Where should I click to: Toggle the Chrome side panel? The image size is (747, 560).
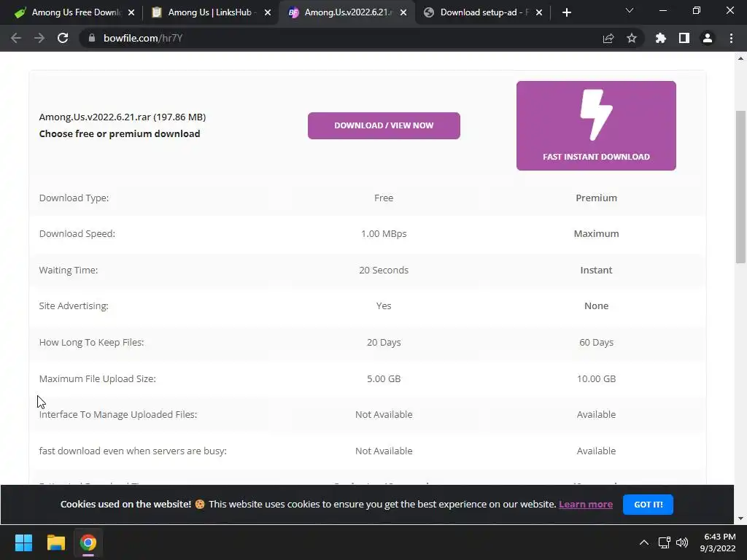684,38
